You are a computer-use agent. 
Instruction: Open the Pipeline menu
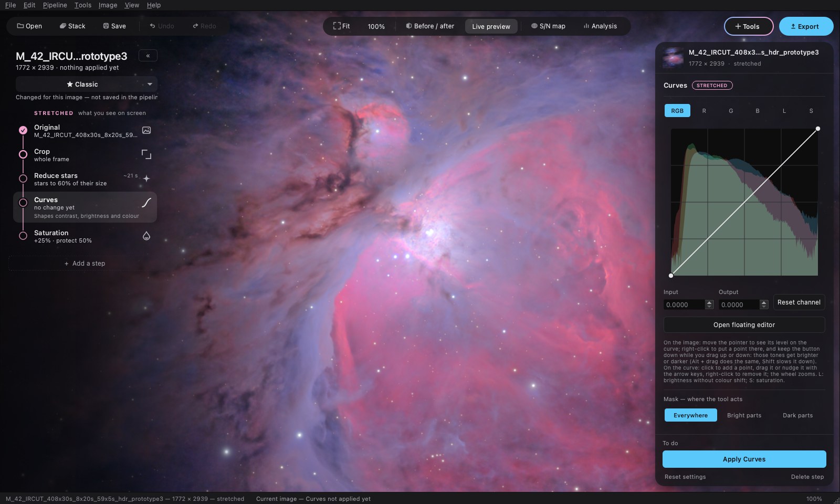click(x=55, y=5)
